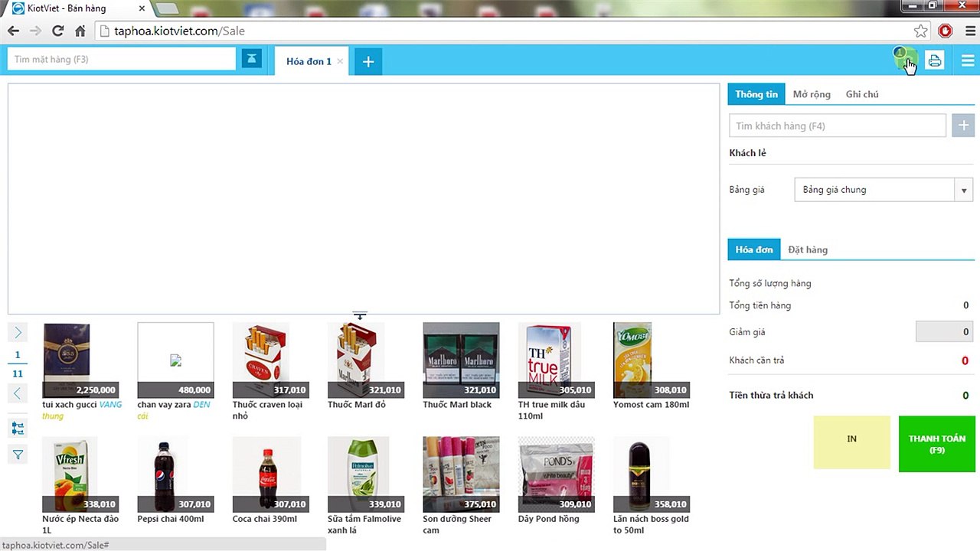Go to previous product page arrow
This screenshot has height=551, width=980.
point(18,393)
